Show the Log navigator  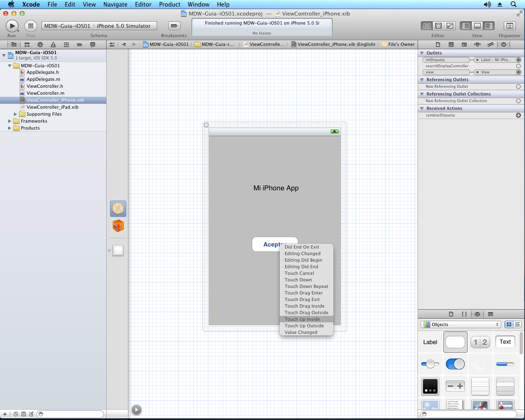pyautogui.click(x=93, y=44)
